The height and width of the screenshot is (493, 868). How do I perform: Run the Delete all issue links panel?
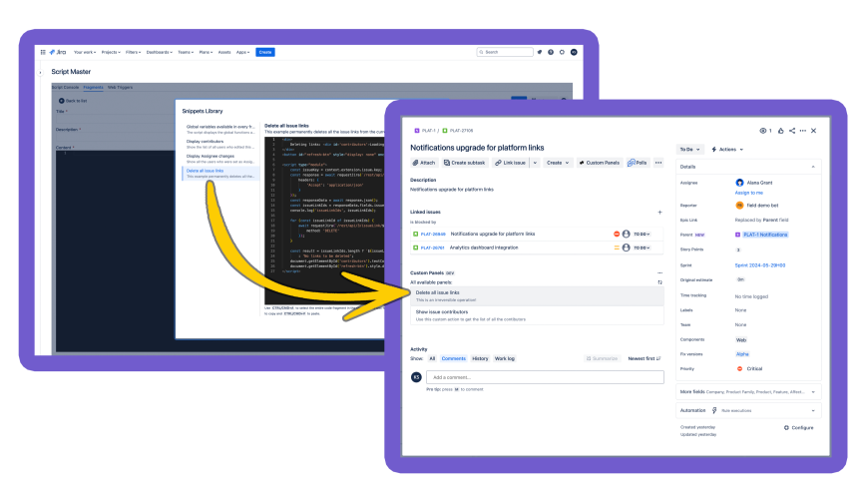tap(537, 296)
